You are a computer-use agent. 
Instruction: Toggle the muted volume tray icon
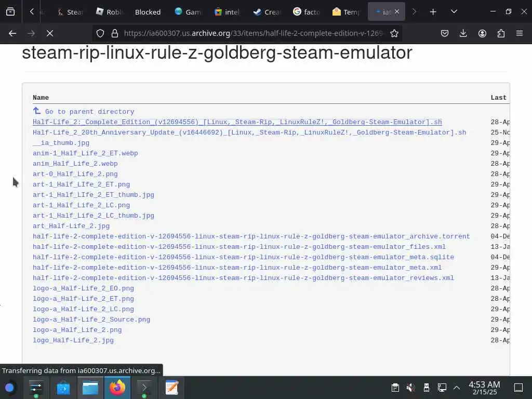411,388
